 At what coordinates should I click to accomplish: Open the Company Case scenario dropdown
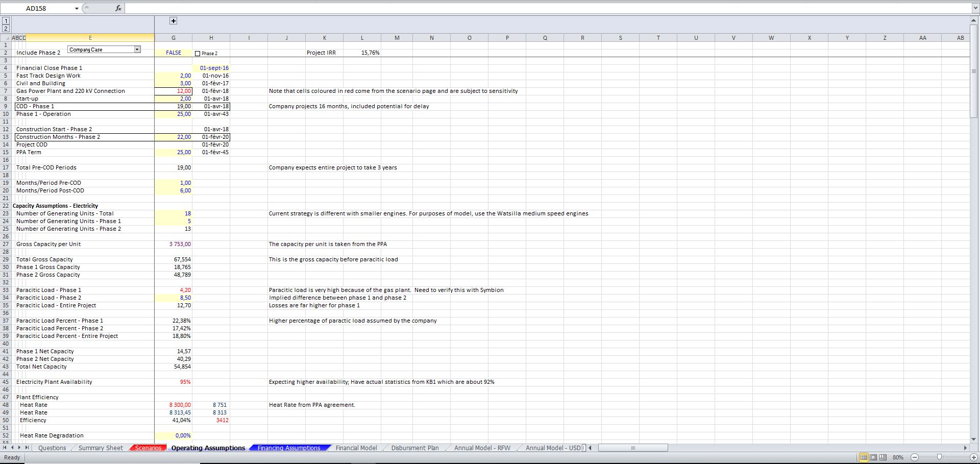[x=137, y=49]
